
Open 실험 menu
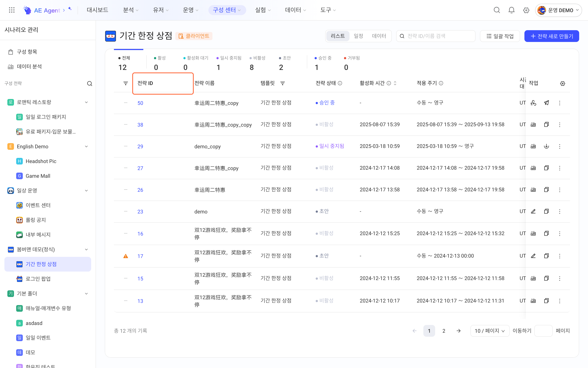click(x=263, y=10)
